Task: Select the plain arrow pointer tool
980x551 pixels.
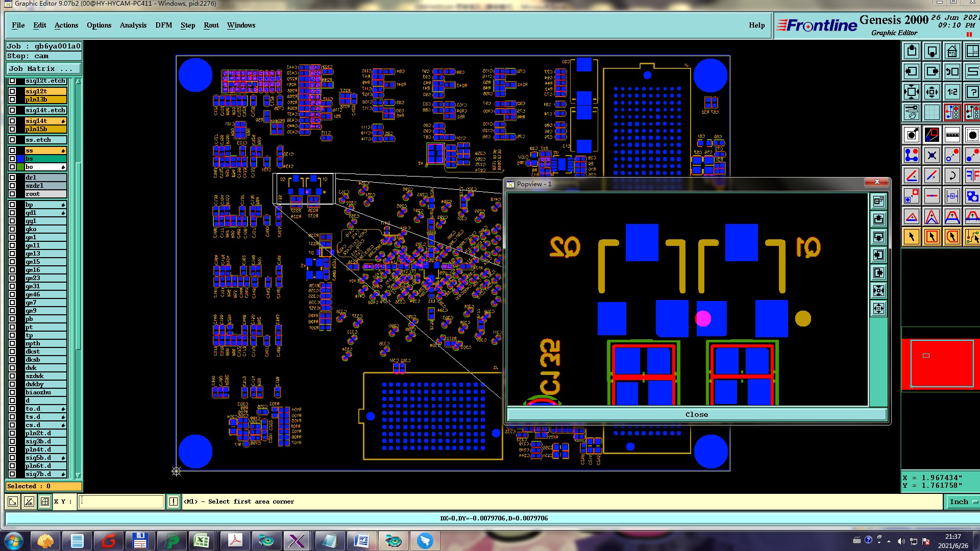Action: click(x=912, y=237)
